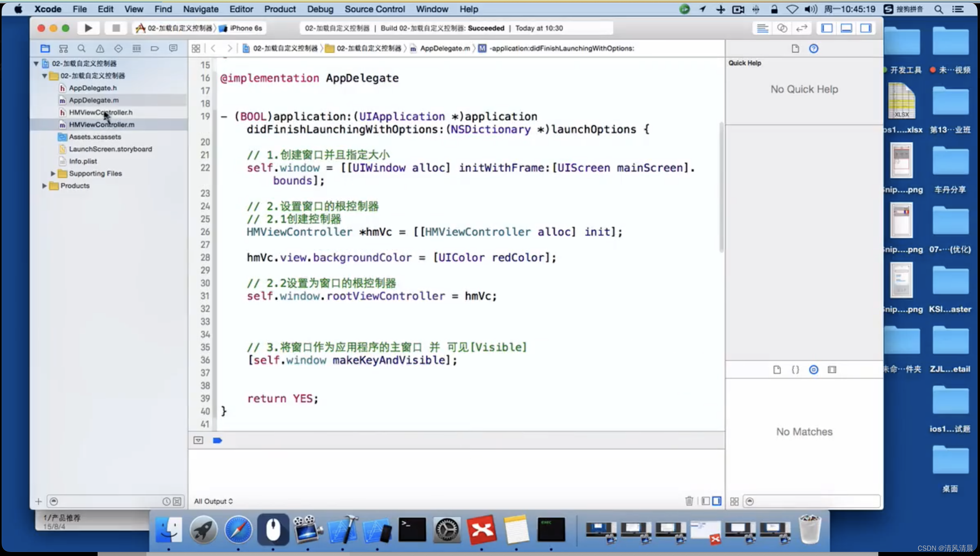Select the back navigation arrow icon
This screenshot has height=556, width=980.
(213, 48)
